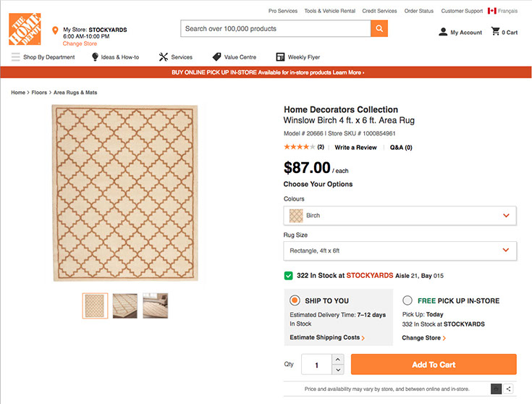Click the Home Depot logo
This screenshot has height=404, width=532.
pos(25,29)
